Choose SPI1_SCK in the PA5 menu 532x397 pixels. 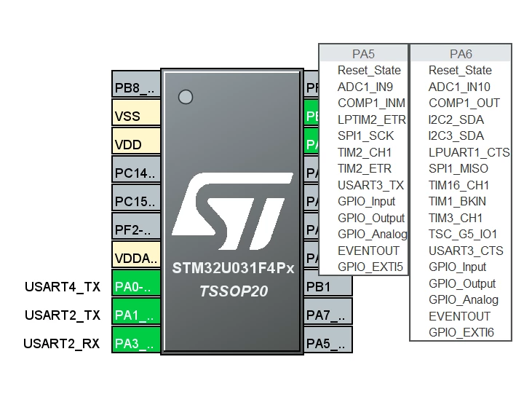pyautogui.click(x=363, y=135)
